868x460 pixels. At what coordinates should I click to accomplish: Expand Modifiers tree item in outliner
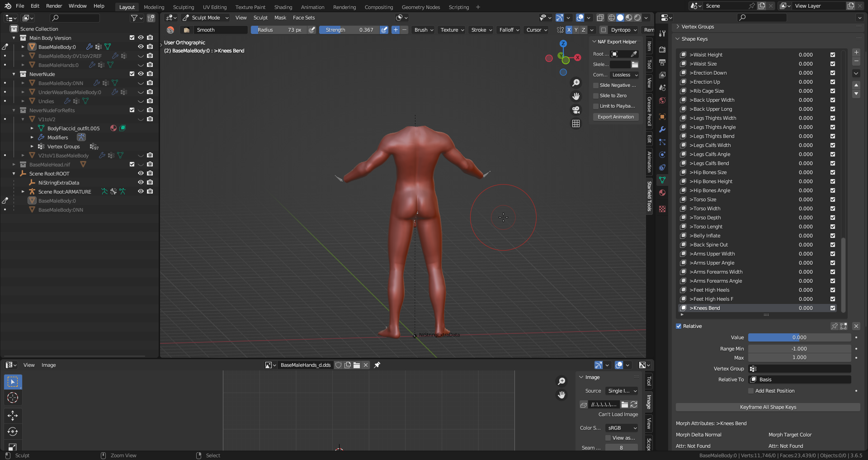pyautogui.click(x=32, y=137)
